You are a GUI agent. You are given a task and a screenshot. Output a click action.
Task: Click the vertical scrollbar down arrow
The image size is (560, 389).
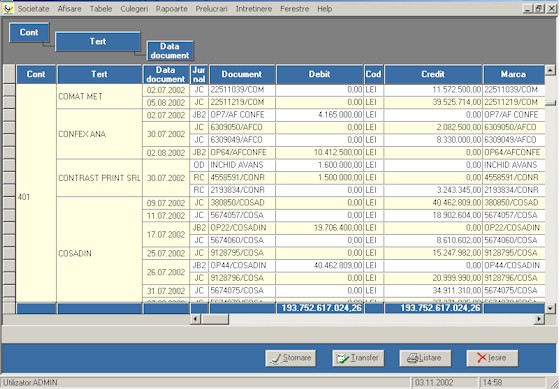click(x=550, y=308)
